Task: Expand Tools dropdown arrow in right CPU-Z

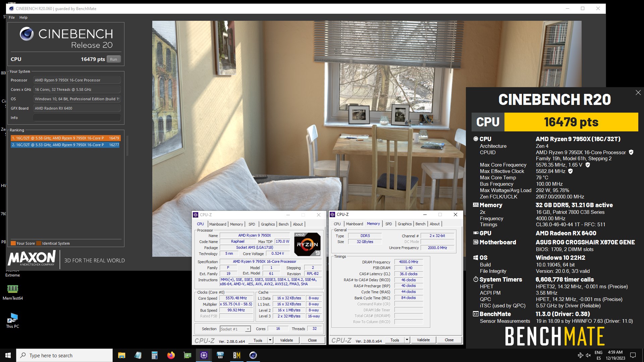Action: pyautogui.click(x=407, y=340)
